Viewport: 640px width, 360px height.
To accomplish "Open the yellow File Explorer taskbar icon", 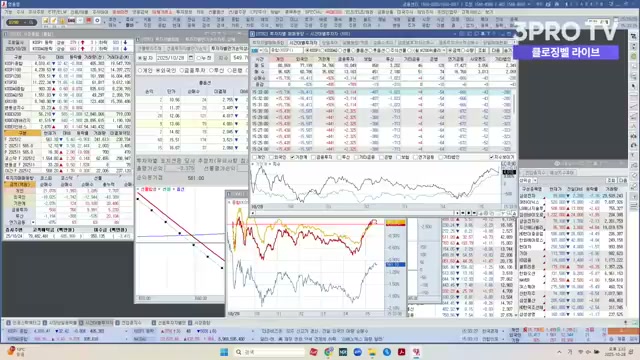I will [x=372, y=352].
